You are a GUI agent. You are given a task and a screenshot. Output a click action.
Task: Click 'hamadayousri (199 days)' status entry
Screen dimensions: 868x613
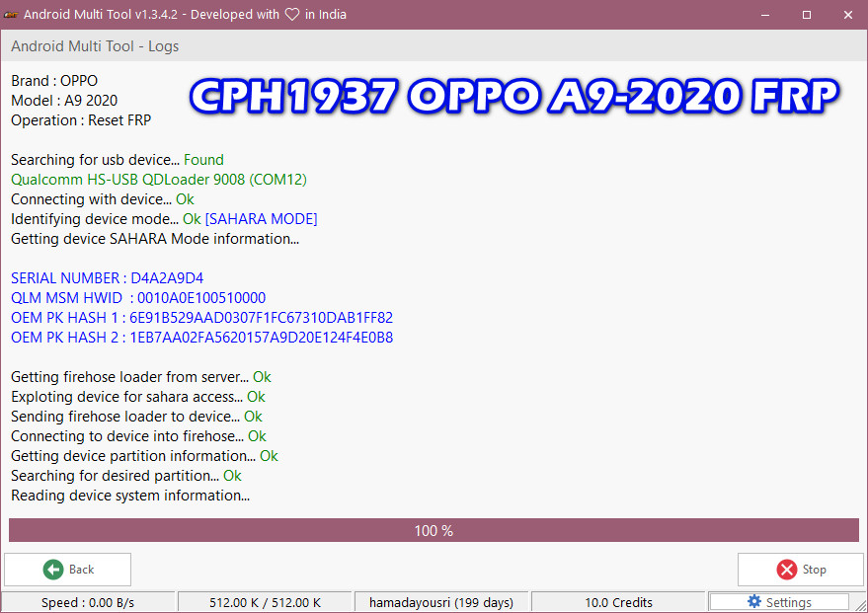click(x=441, y=602)
